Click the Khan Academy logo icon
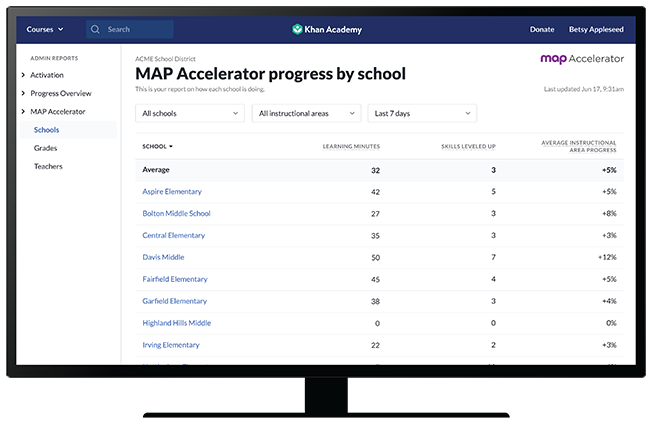 (297, 29)
